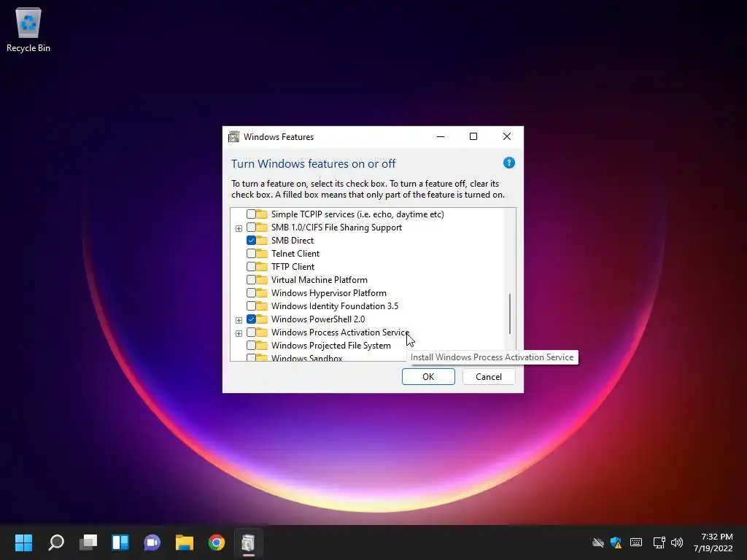The width and height of the screenshot is (747, 560).
Task: Minimize the Windows Features dialog
Action: [441, 136]
